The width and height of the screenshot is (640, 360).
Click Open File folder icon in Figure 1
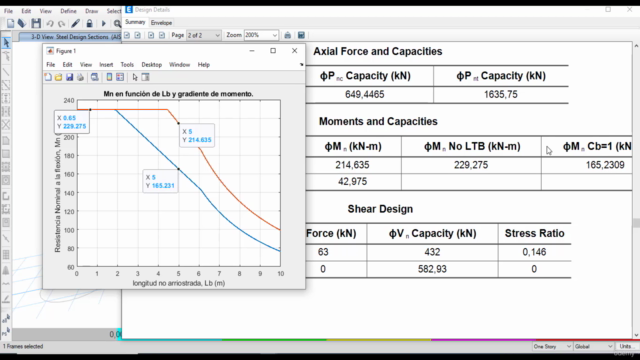(x=59, y=77)
